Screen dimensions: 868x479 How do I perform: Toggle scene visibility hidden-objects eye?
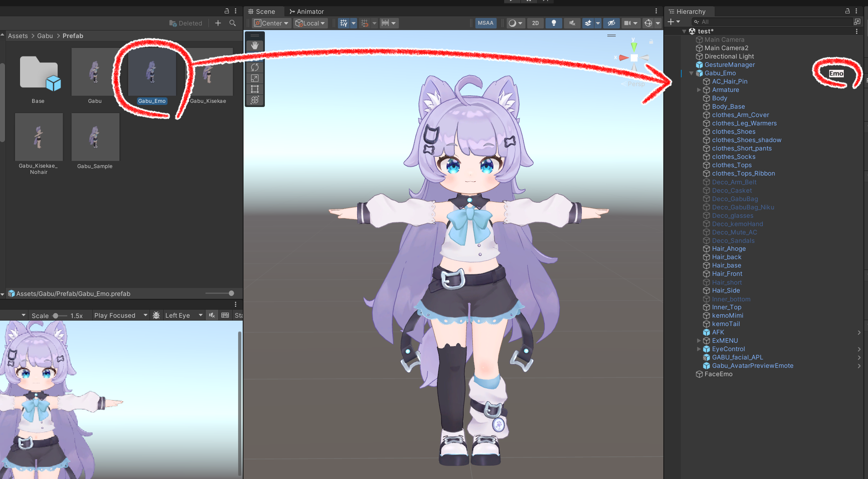pos(611,23)
